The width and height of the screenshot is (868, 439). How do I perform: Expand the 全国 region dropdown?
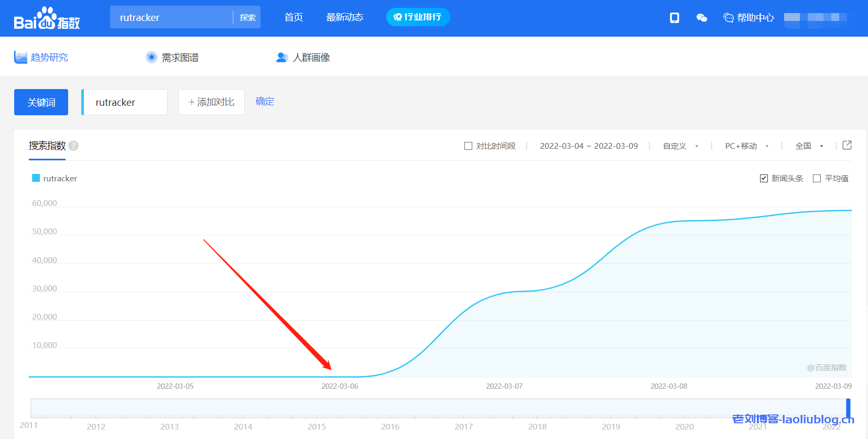[809, 146]
